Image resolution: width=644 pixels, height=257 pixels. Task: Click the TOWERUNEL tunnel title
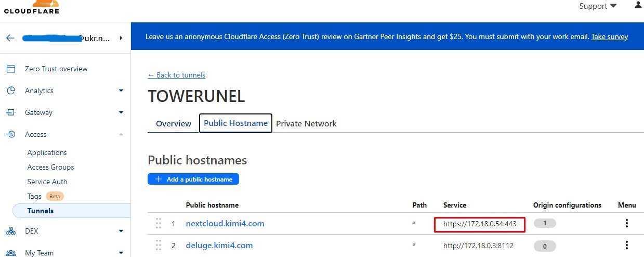pyautogui.click(x=196, y=96)
